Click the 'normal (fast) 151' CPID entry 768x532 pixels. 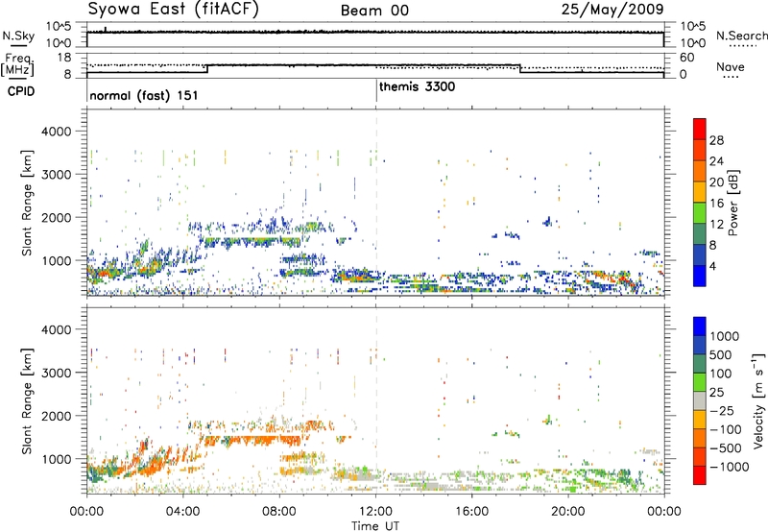[x=143, y=95]
